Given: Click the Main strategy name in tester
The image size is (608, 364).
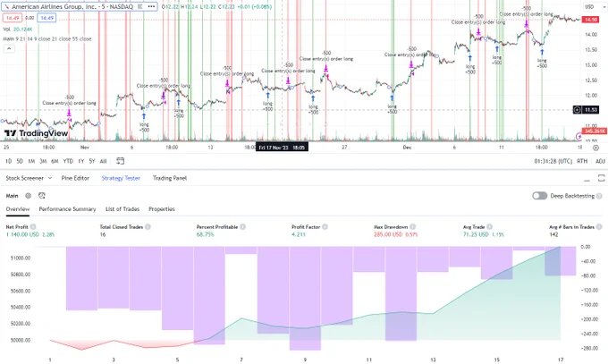Looking at the screenshot, I should pyautogui.click(x=12, y=196).
